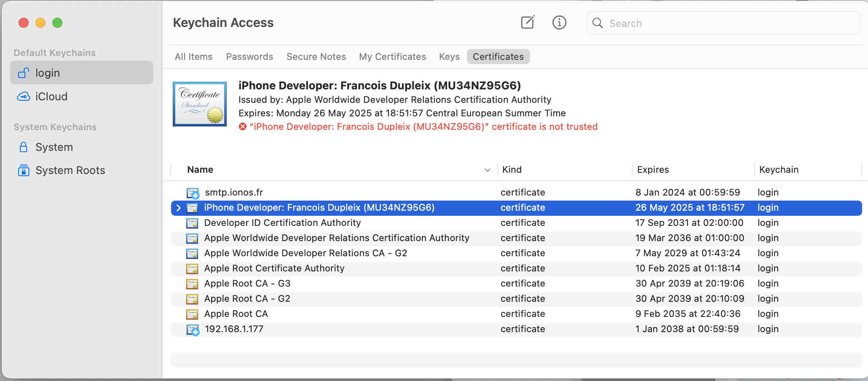Expand the iPhone Developer certificate row
Screen dimensions: 868x381
178,208
